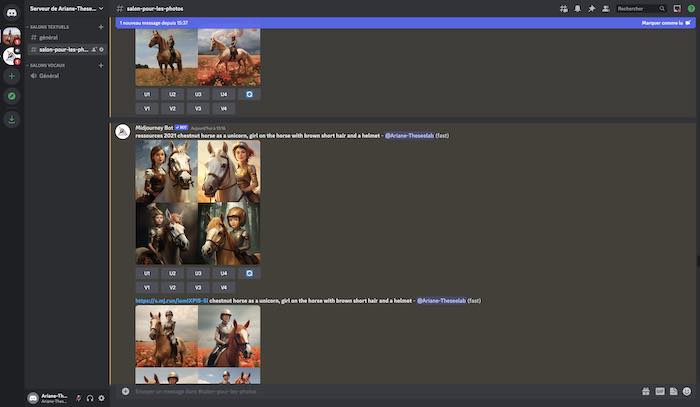This screenshot has height=407, width=700.
Task: Upscale image U1 of unicorn grid
Action: click(147, 273)
